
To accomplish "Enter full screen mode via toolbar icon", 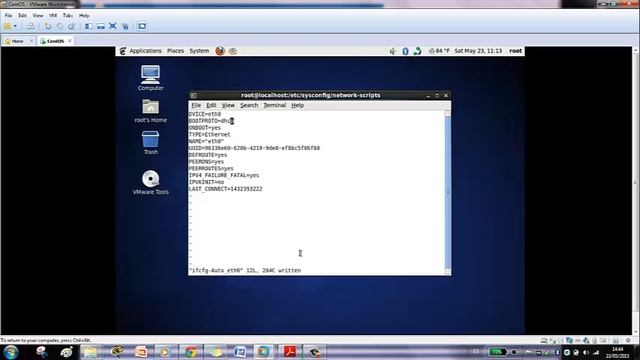I will [113, 26].
